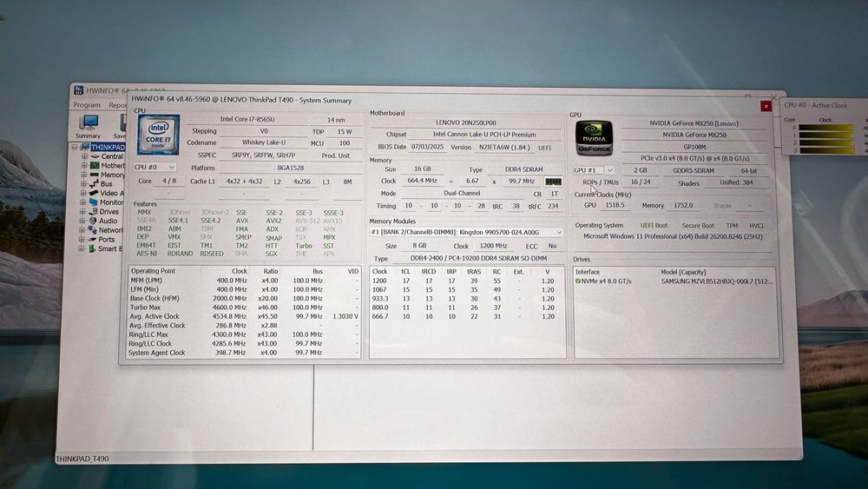The width and height of the screenshot is (868, 489).
Task: Click the Drives tree icon
Action: (x=93, y=212)
